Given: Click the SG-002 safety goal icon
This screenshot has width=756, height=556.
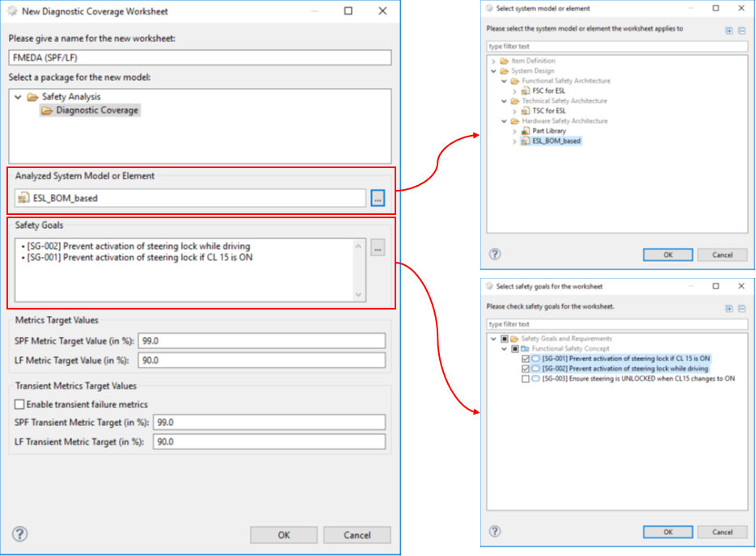Looking at the screenshot, I should 535,369.
